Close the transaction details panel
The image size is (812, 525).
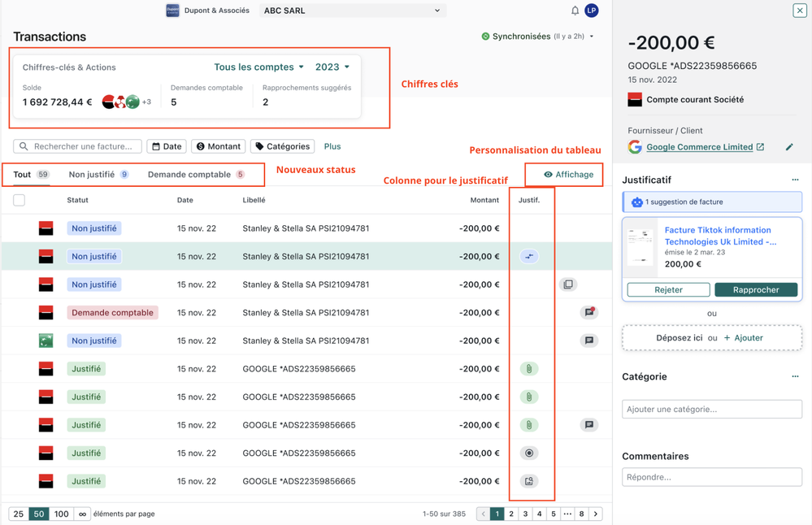(800, 11)
